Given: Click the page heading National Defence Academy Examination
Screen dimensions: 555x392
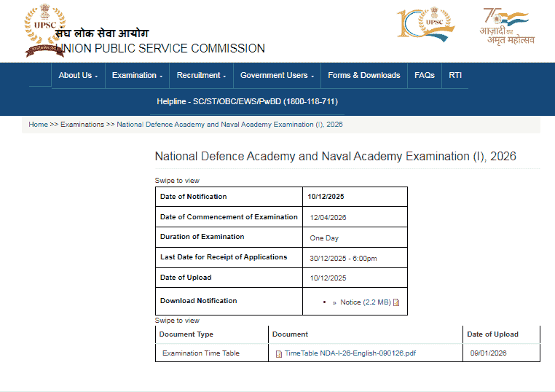Looking at the screenshot, I should point(336,156).
